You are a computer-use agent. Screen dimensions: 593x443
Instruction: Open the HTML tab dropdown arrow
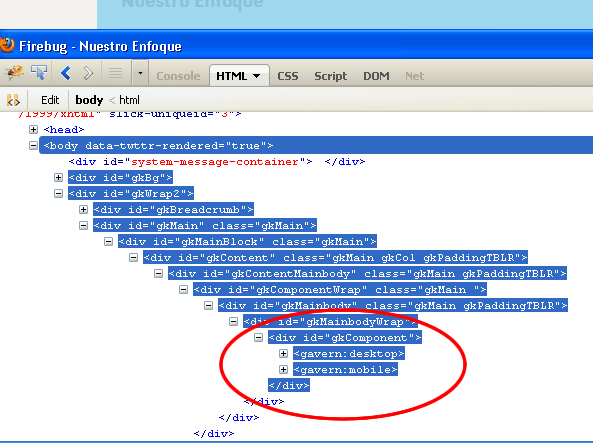[x=256, y=76]
